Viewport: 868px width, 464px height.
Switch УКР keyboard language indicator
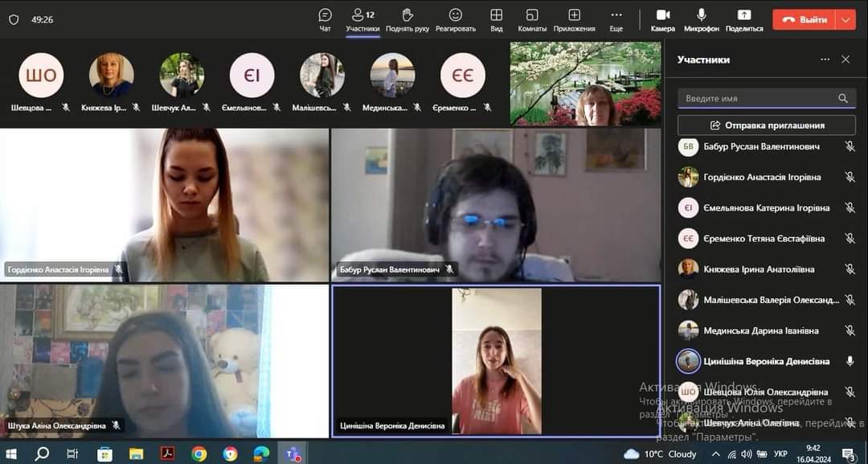tap(780, 454)
